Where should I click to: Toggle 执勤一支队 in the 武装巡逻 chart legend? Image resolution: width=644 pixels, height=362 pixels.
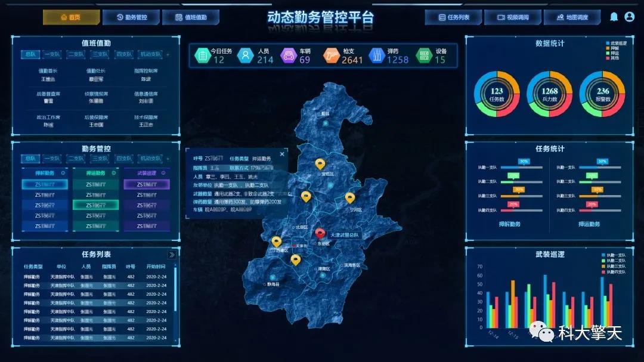[614, 255]
